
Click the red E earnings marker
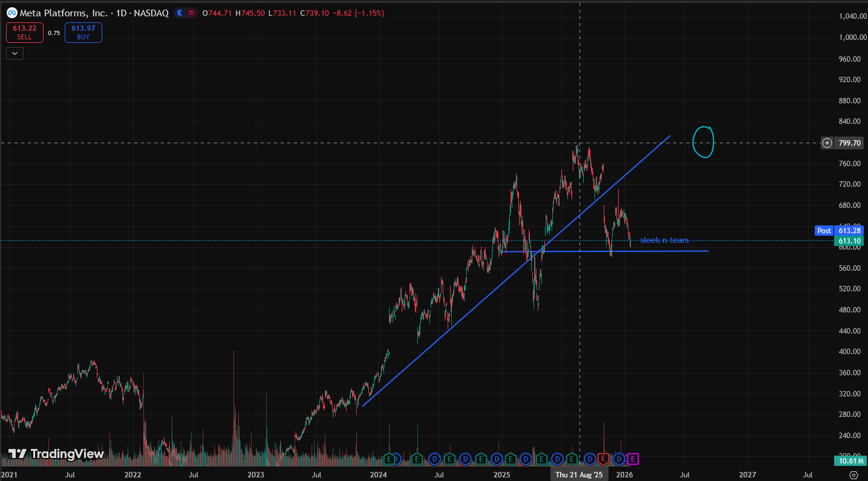603,459
